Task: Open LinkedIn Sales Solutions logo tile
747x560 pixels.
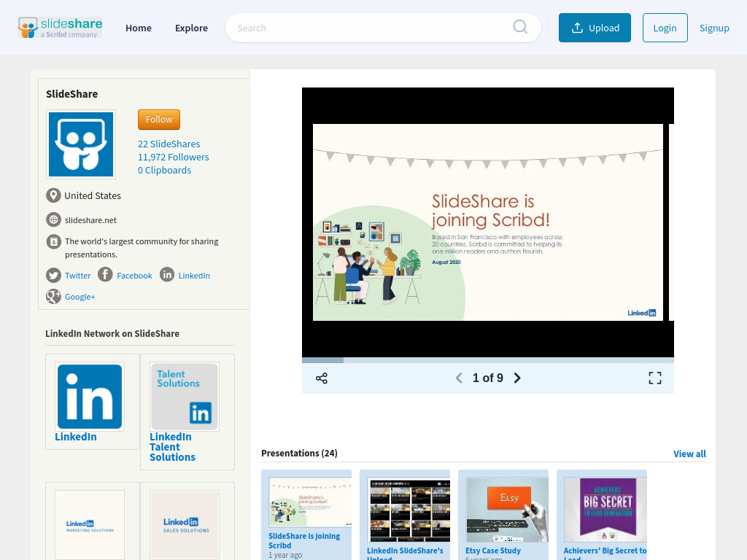Action: [x=185, y=525]
